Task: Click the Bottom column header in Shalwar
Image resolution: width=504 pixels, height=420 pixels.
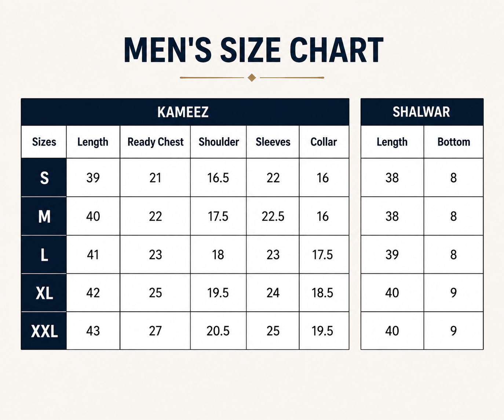Action: (454, 142)
